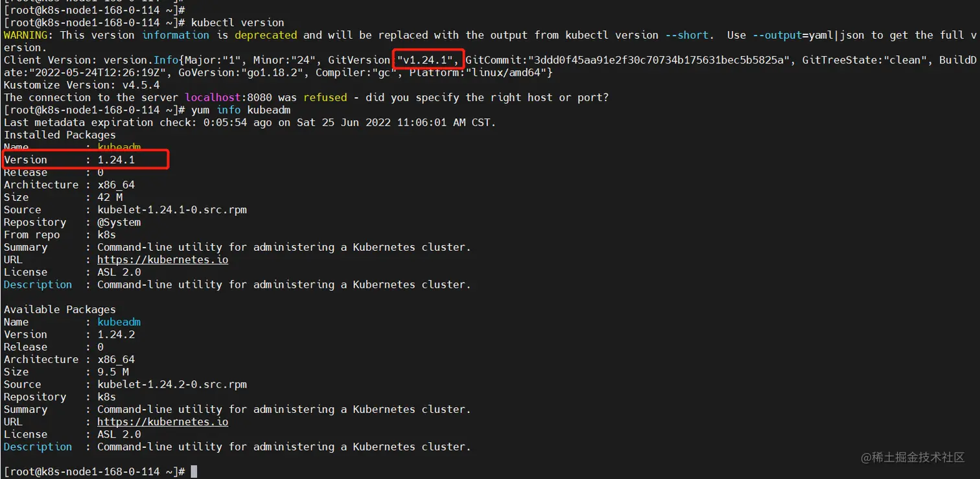Select Repository "k8s" under Available Packages
Screen dimensions: 980x479
pyautogui.click(x=106, y=397)
